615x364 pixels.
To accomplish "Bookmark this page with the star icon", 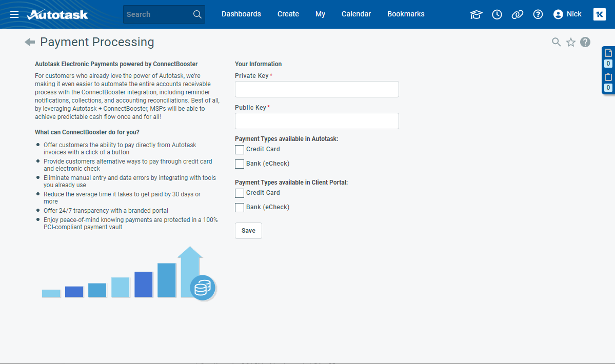I will 571,42.
